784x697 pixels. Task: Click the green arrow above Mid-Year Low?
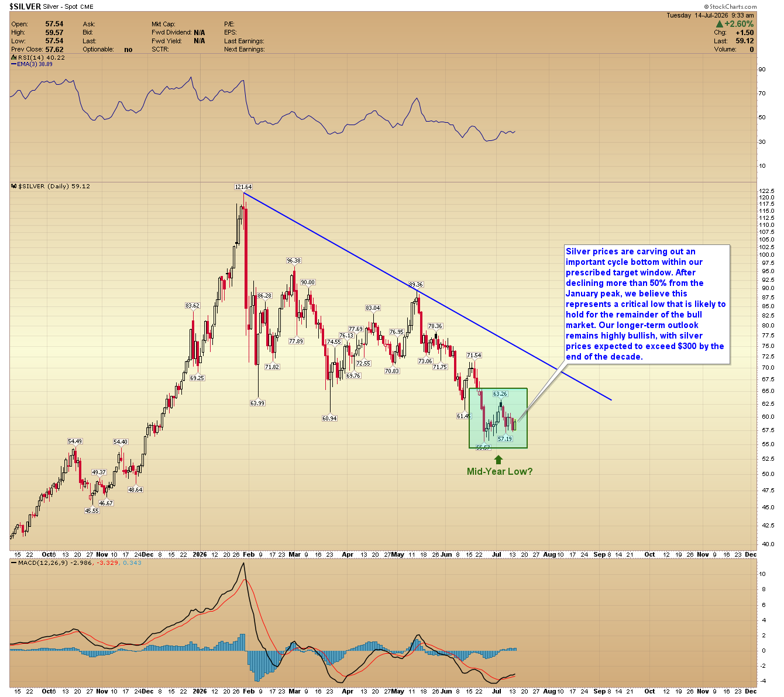[498, 460]
